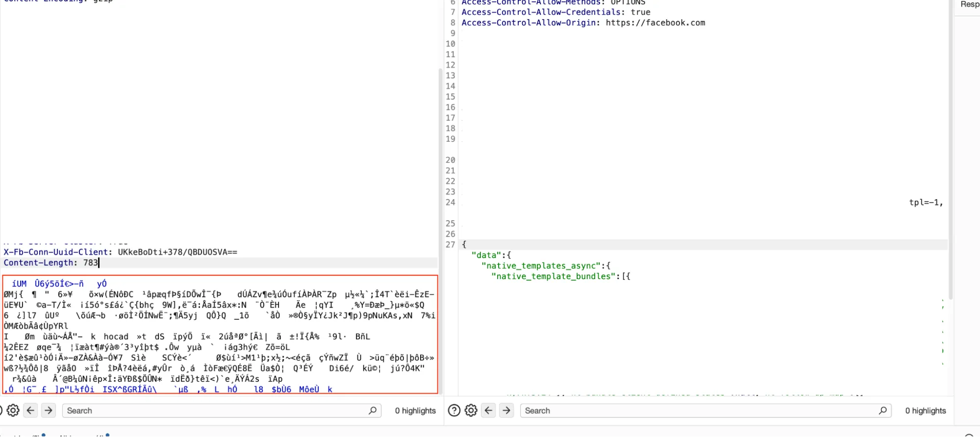Click response line number 27
This screenshot has width=980, height=437.
coord(451,244)
